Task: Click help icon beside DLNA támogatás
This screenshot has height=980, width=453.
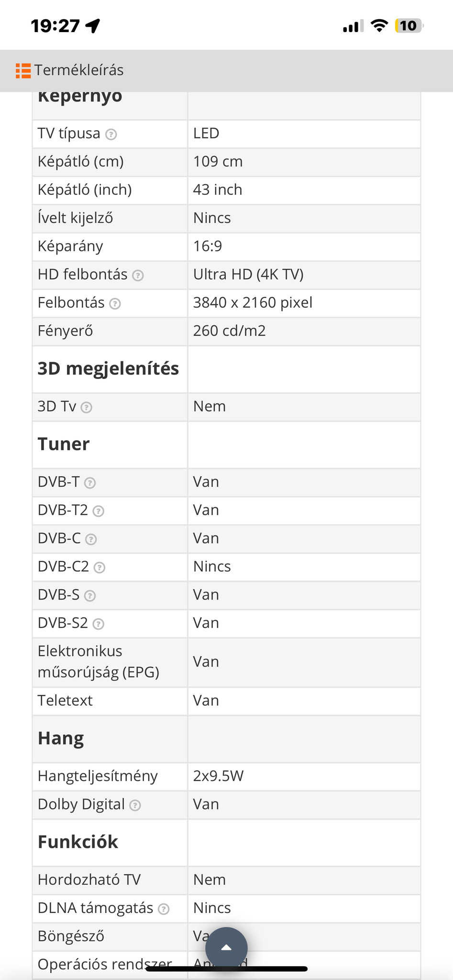Action: click(164, 909)
